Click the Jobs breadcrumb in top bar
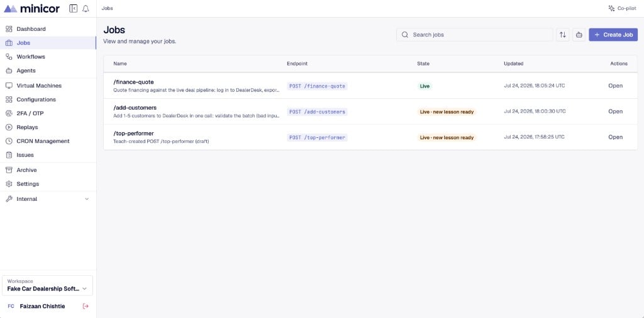Viewport: 644px width, 318px height. click(107, 8)
